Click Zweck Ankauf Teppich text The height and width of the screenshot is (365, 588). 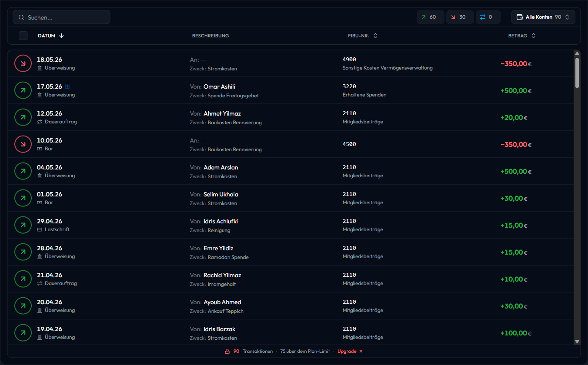[x=217, y=311]
